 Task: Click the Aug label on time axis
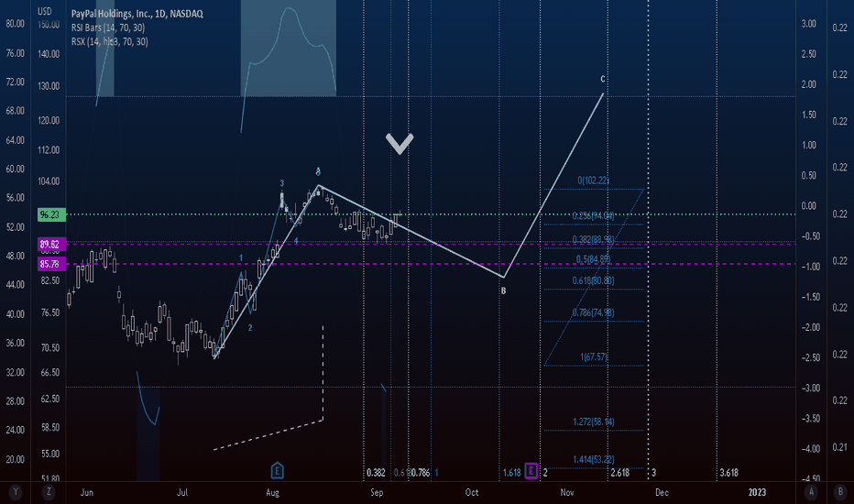coord(272,492)
